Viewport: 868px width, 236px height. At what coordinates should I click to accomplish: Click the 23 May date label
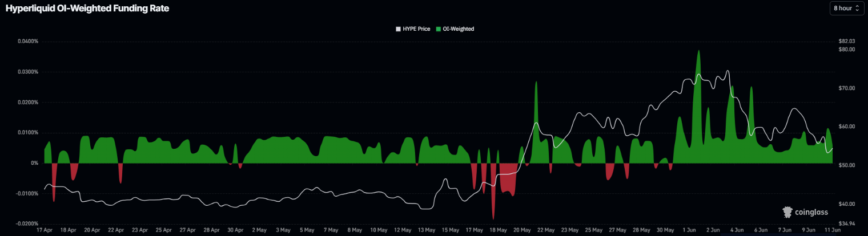point(569,230)
